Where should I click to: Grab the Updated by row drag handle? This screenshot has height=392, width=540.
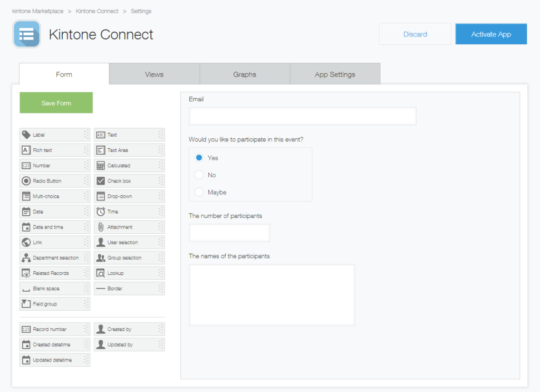[161, 345]
